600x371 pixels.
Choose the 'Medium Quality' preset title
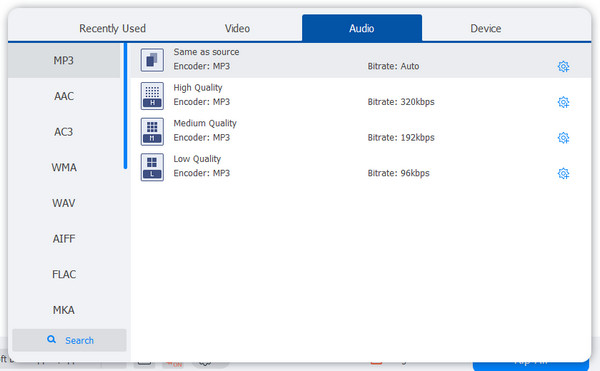click(x=205, y=123)
